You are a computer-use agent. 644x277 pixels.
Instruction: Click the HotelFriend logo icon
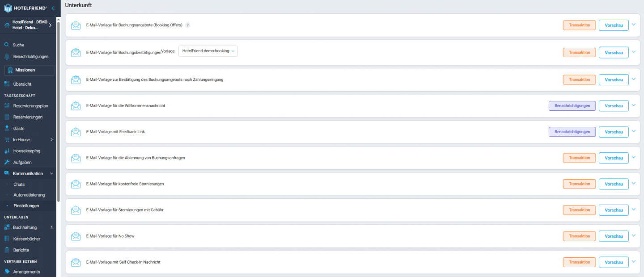pyautogui.click(x=8, y=8)
